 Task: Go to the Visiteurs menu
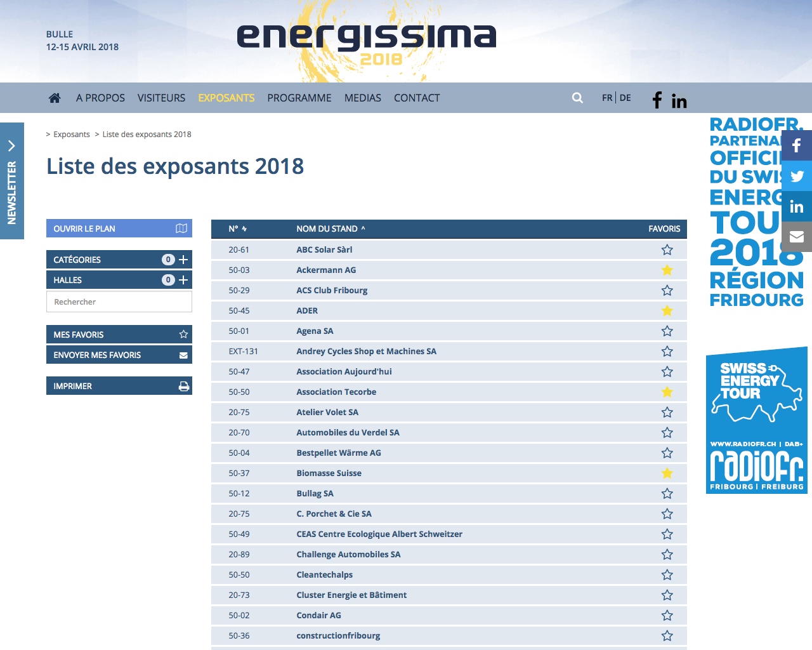pyautogui.click(x=161, y=98)
